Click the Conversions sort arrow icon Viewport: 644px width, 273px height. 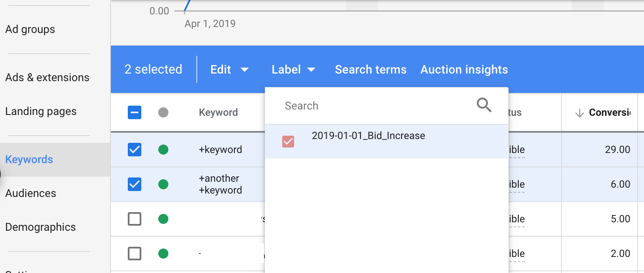580,113
